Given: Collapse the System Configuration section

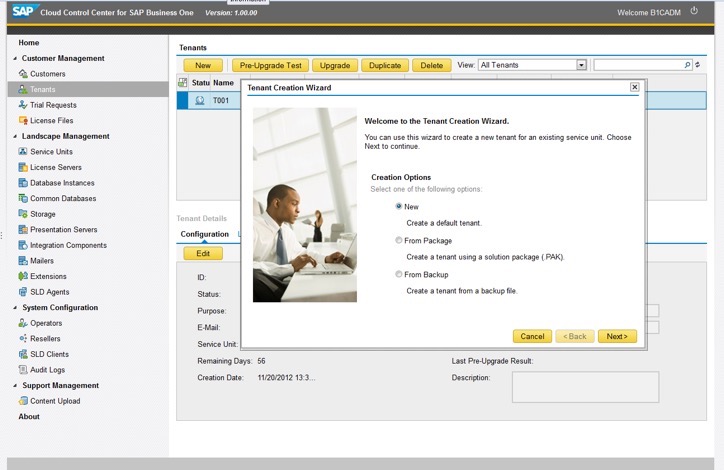Looking at the screenshot, I should [15, 308].
